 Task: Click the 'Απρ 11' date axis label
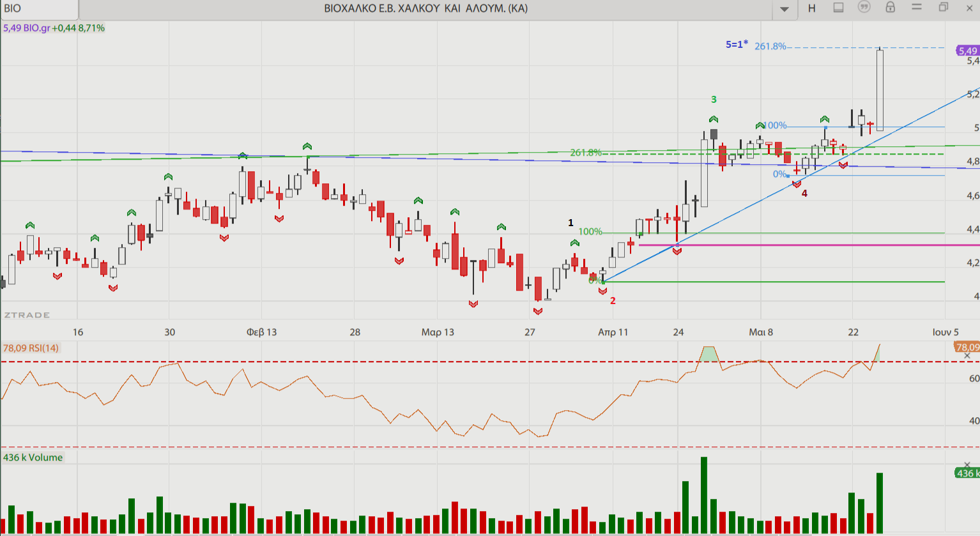click(x=613, y=332)
